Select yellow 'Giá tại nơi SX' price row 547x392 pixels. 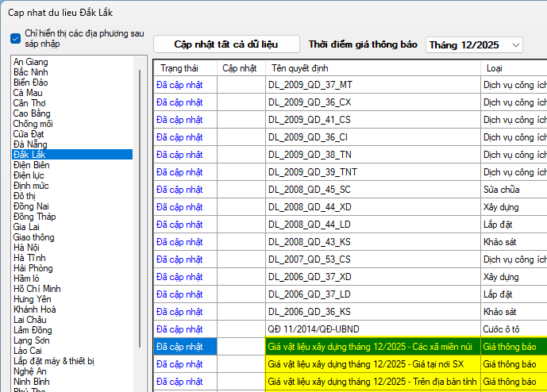372,364
